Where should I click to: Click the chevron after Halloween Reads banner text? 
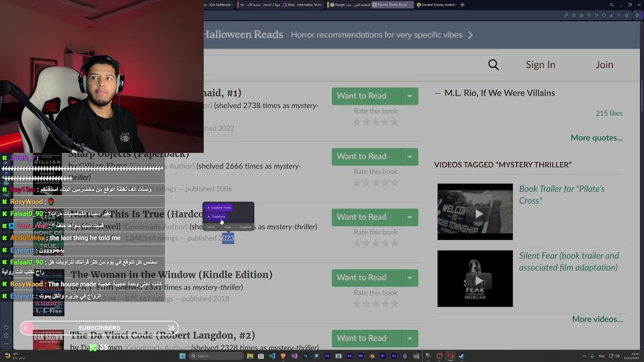470,35
